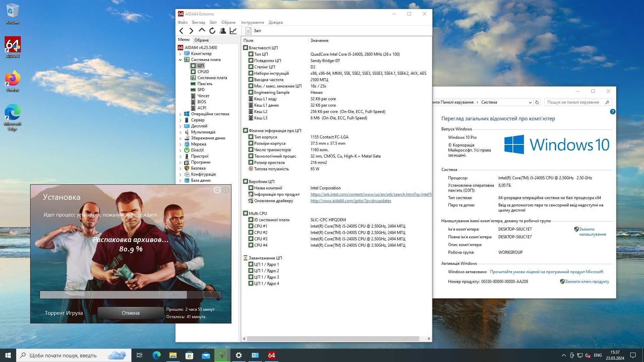Select Чіпсет in the tree
This screenshot has width=644, height=362.
[203, 96]
